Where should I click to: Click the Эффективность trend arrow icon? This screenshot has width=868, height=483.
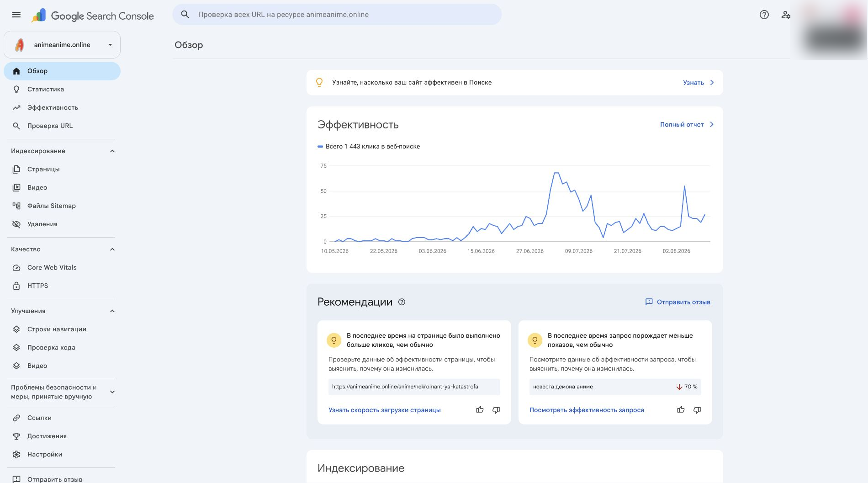[16, 107]
